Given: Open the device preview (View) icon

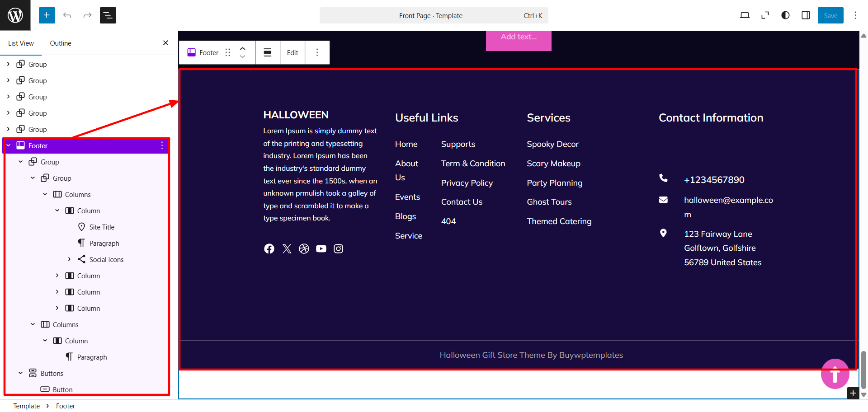Looking at the screenshot, I should point(745,15).
